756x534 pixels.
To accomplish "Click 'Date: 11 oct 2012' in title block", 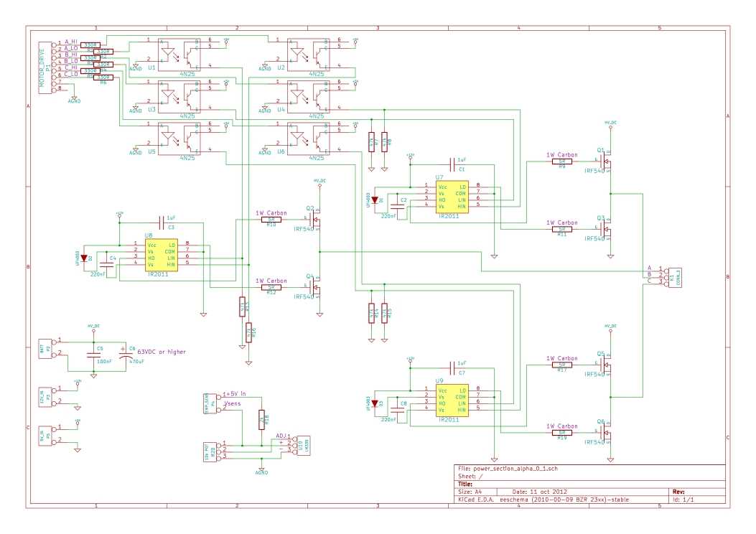I will 540,492.
